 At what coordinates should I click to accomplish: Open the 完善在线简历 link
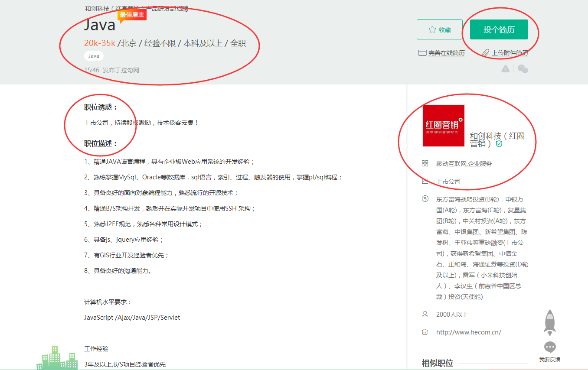(446, 53)
